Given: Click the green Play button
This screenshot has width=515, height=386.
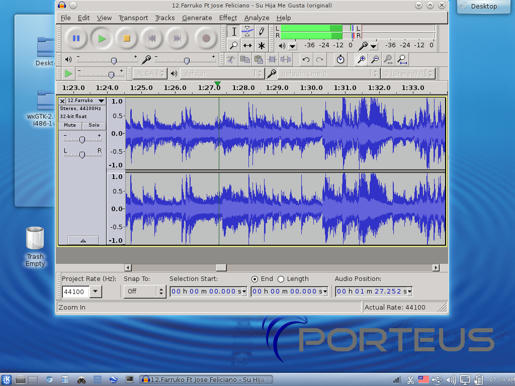Looking at the screenshot, I should [x=102, y=39].
